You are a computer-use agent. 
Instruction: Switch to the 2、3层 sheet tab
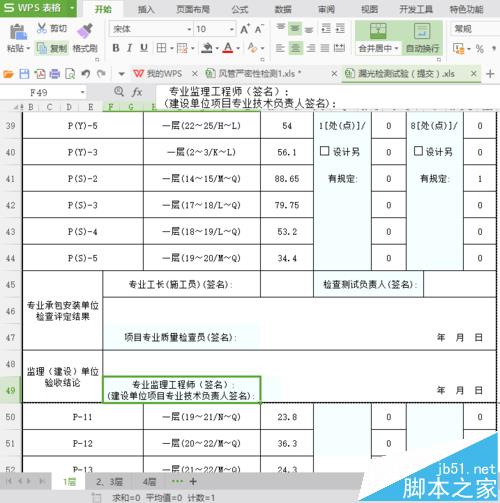pos(109,482)
